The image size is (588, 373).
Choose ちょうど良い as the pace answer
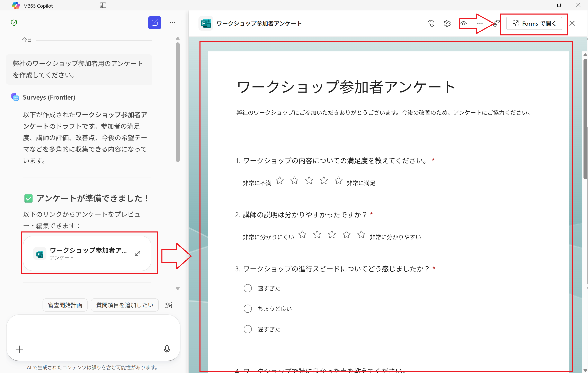point(248,308)
